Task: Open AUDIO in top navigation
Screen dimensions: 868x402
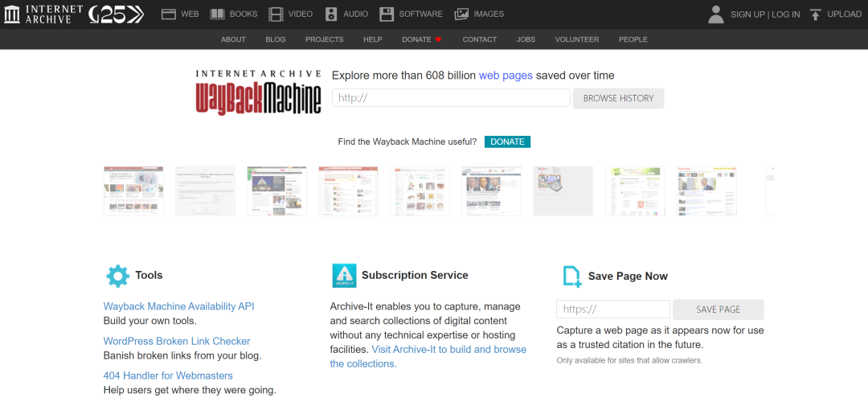Action: click(355, 14)
